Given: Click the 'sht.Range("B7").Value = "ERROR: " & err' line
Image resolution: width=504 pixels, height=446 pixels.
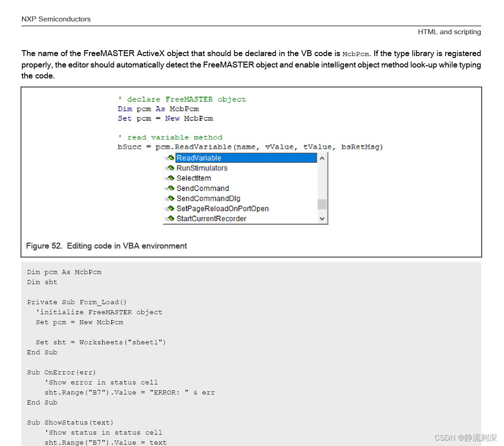Looking at the screenshot, I should (130, 392).
